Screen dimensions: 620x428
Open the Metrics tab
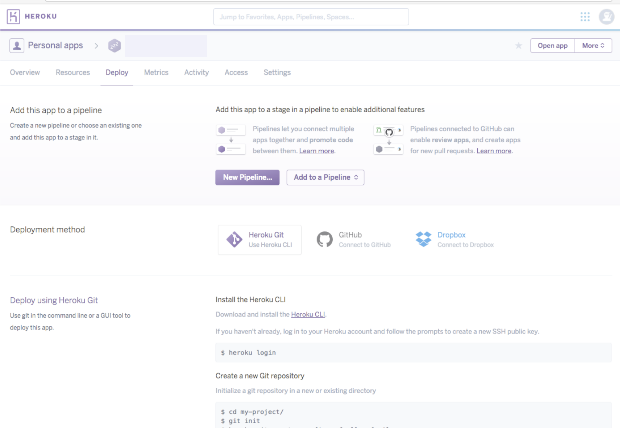pos(156,72)
